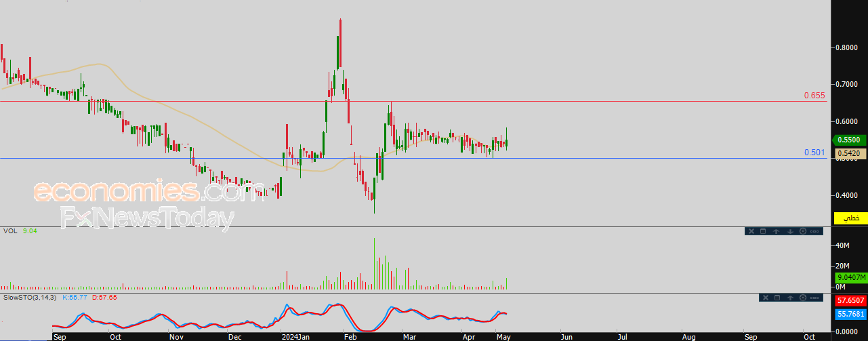
Task: Click the red 57.6507 stochastic value tag
Action: click(850, 300)
